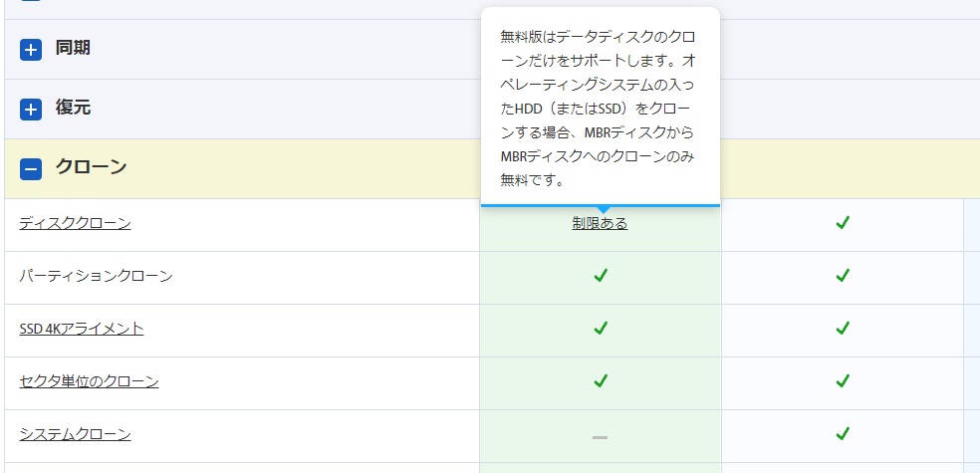Click gray dash in システムクローン row
Viewport: 980px width, 473px height.
[x=600, y=437]
